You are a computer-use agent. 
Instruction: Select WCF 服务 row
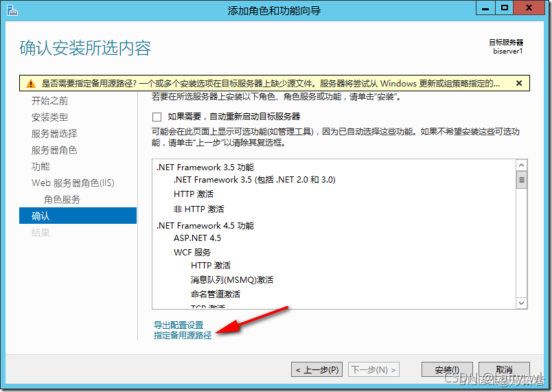[x=192, y=253]
